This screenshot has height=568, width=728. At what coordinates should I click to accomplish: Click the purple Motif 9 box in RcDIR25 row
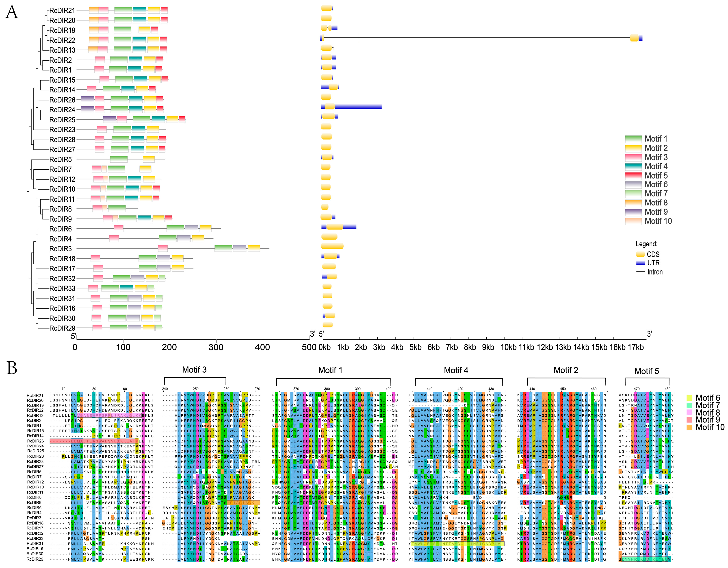click(110, 119)
